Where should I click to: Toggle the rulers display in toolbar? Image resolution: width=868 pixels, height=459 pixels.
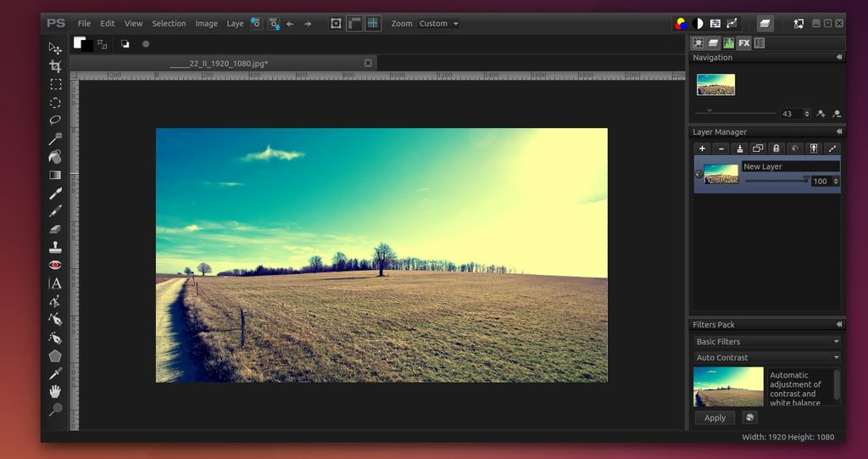[x=354, y=24]
